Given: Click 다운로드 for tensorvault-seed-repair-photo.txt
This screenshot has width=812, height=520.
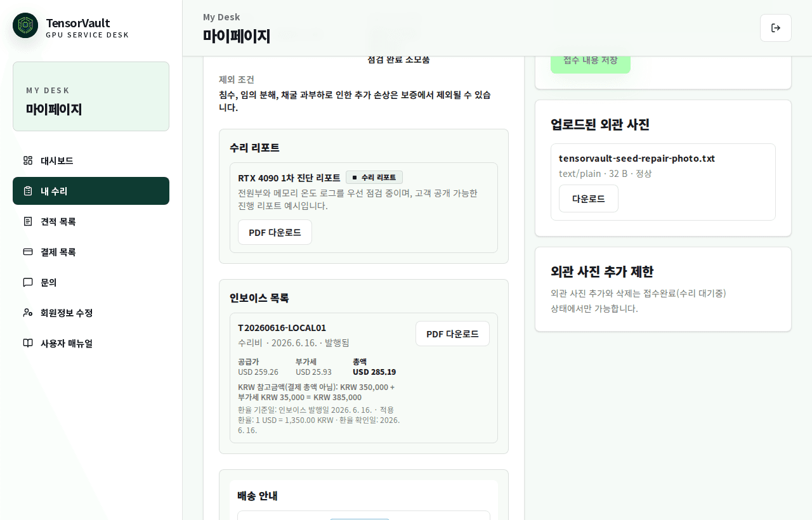Looking at the screenshot, I should pyautogui.click(x=589, y=198).
